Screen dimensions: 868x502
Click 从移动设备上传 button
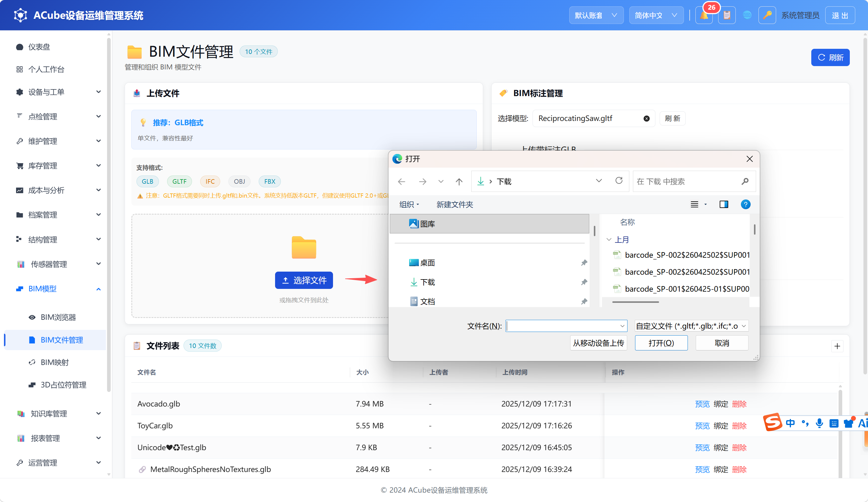click(x=598, y=343)
